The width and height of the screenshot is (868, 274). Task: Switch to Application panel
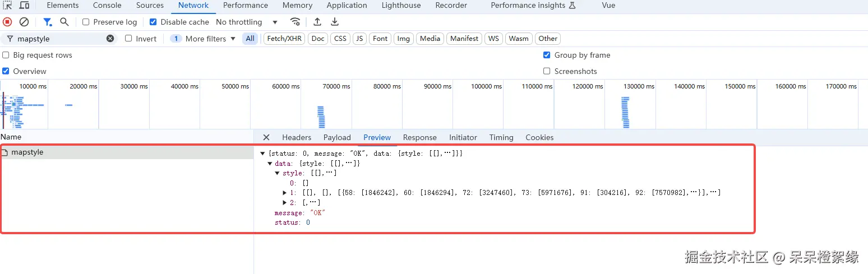(347, 5)
